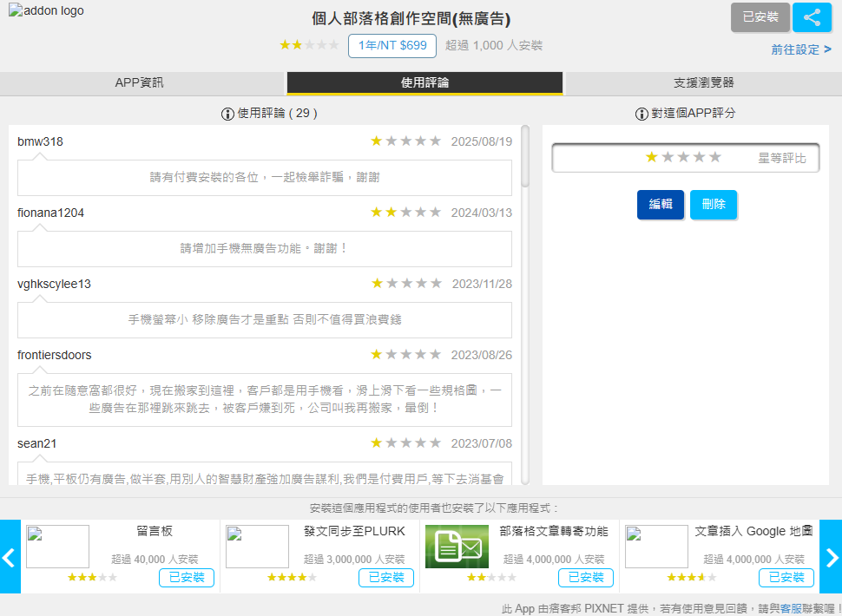
Task: Click the 留言板 app title
Action: pyautogui.click(x=155, y=531)
